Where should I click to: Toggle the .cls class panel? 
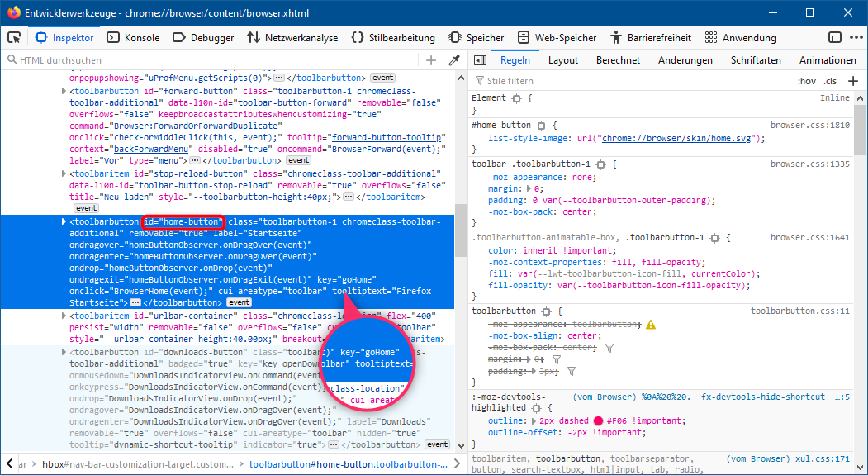pyautogui.click(x=830, y=81)
